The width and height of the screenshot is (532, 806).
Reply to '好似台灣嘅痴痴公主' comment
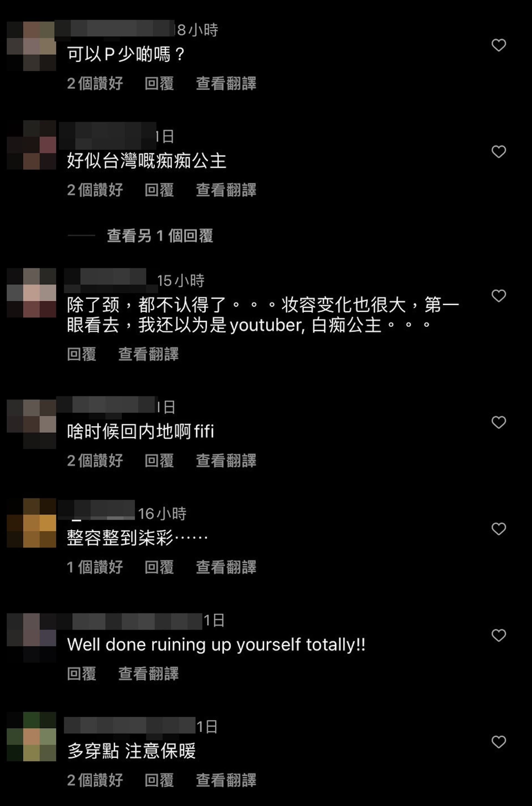click(x=159, y=190)
